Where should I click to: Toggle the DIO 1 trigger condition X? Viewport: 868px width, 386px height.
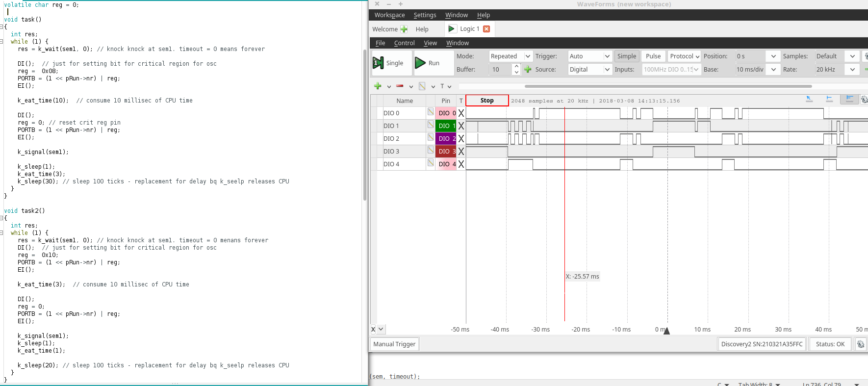[461, 126]
